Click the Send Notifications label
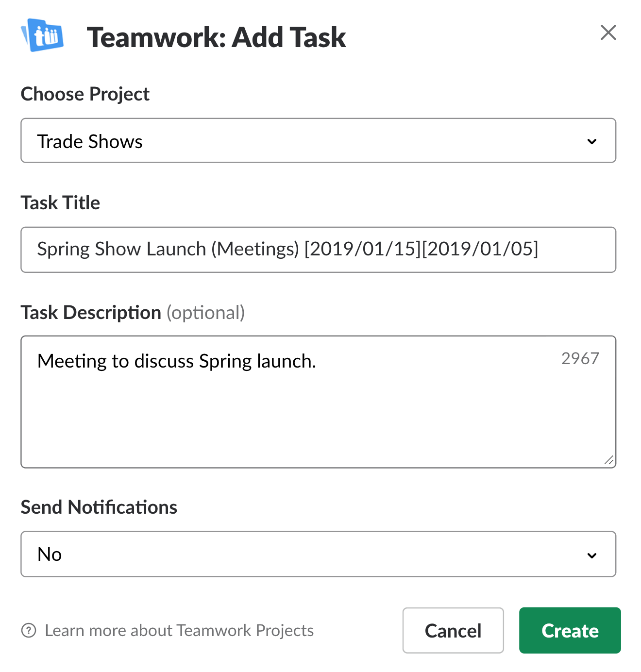This screenshot has width=641, height=672. [x=99, y=507]
